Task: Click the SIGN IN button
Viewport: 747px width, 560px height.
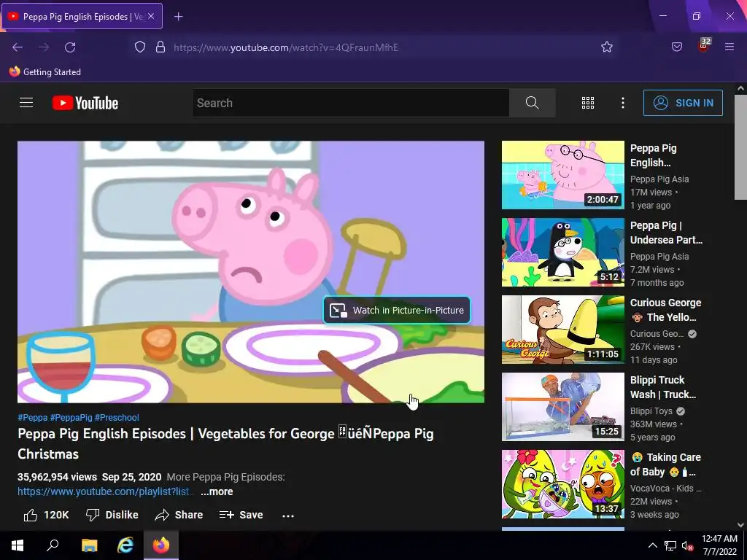Action: point(683,103)
